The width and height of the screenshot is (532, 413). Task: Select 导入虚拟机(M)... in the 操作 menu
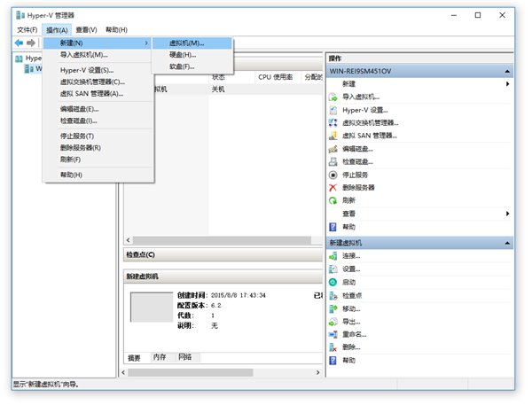[x=98, y=55]
